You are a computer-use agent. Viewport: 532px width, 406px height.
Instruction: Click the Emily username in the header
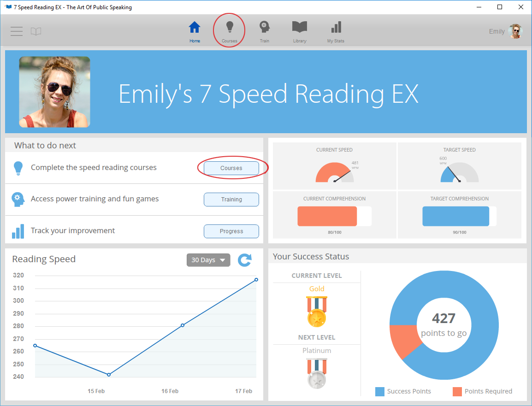pos(497,31)
